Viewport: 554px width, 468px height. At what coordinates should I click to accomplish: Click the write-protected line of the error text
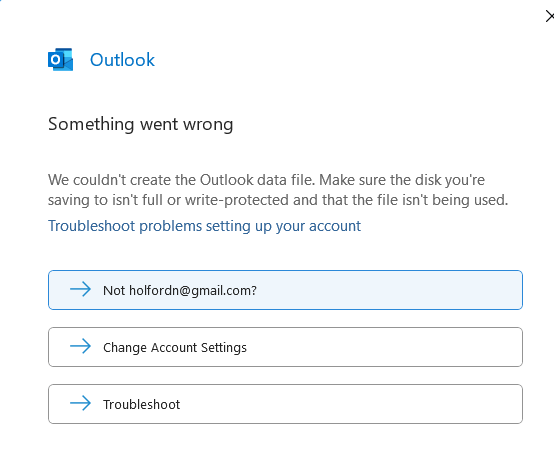278,200
